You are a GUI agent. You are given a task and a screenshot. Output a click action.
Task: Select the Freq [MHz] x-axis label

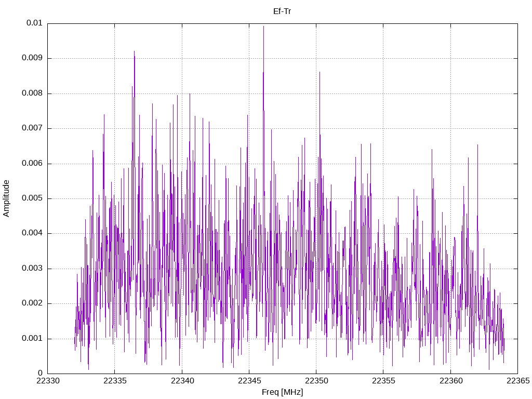pyautogui.click(x=282, y=392)
